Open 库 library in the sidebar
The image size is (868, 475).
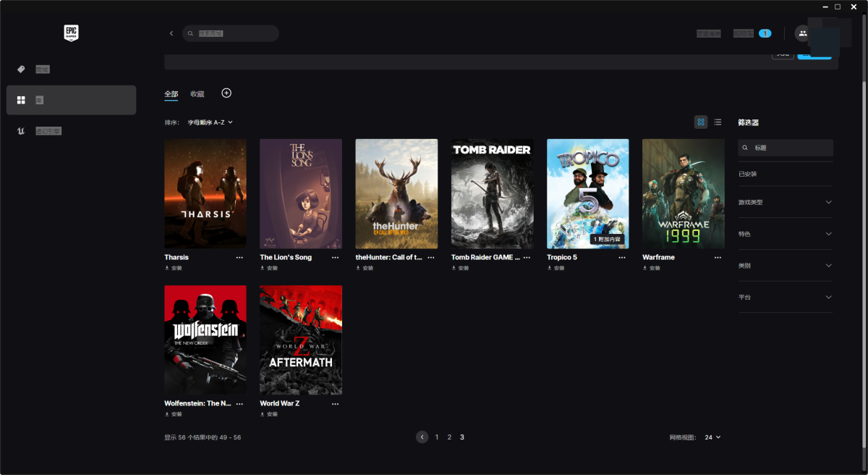click(71, 100)
